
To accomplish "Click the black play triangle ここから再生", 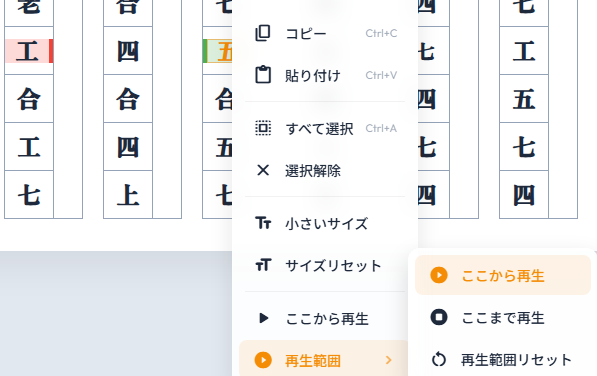I will coord(263,318).
